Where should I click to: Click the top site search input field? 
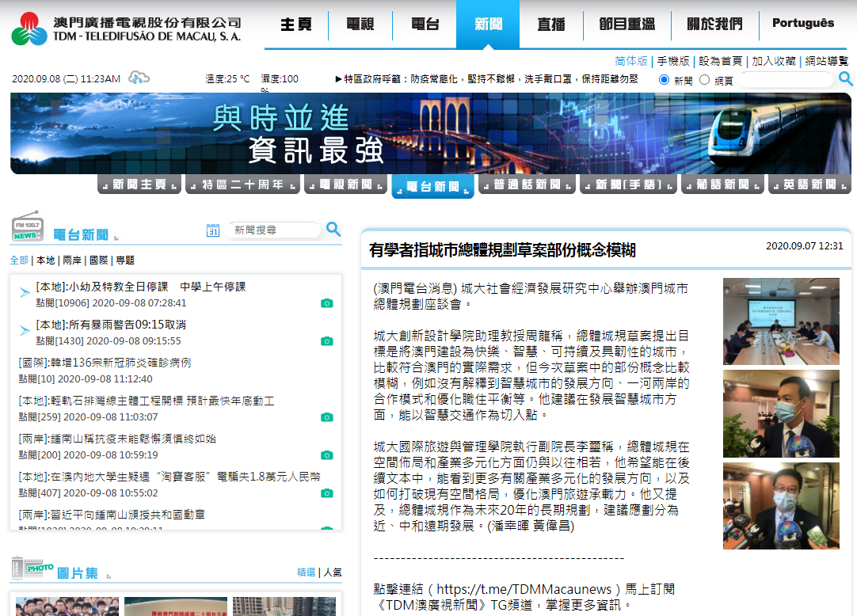coord(785,80)
